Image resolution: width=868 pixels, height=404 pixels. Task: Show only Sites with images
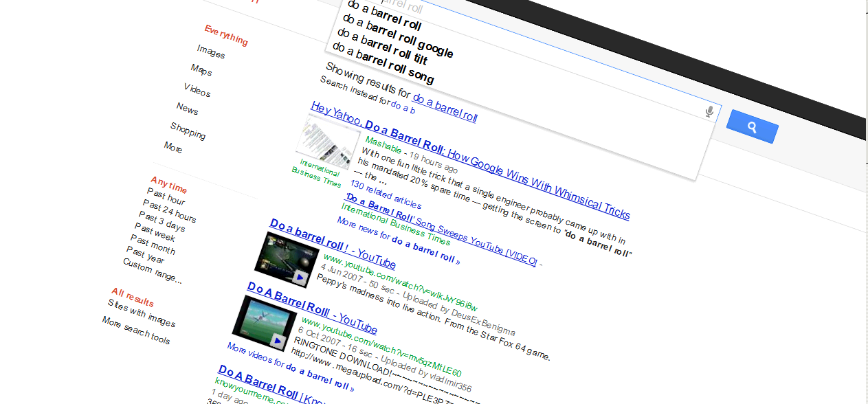point(142,313)
